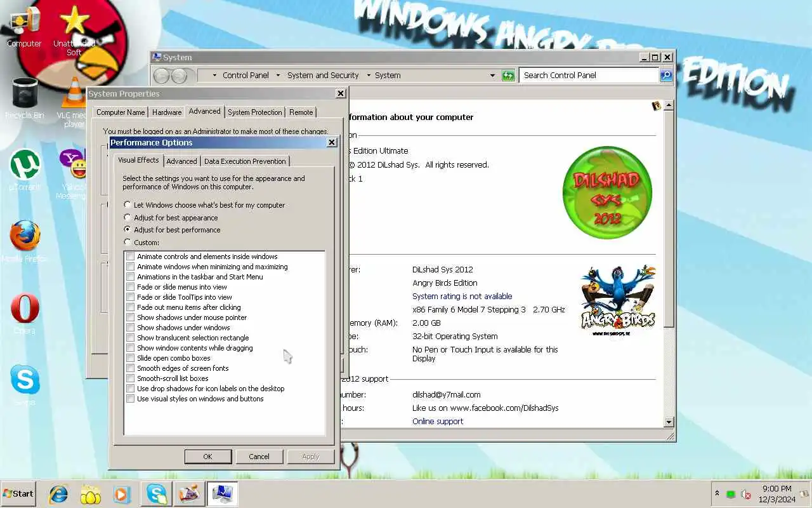Open the Unattended Soft star icon

74,30
